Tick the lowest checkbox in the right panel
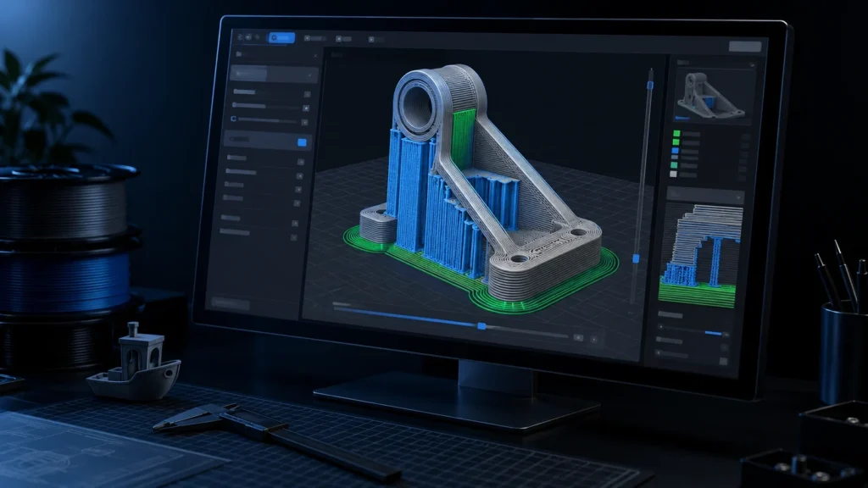The height and width of the screenshot is (488, 868). pyautogui.click(x=723, y=361)
